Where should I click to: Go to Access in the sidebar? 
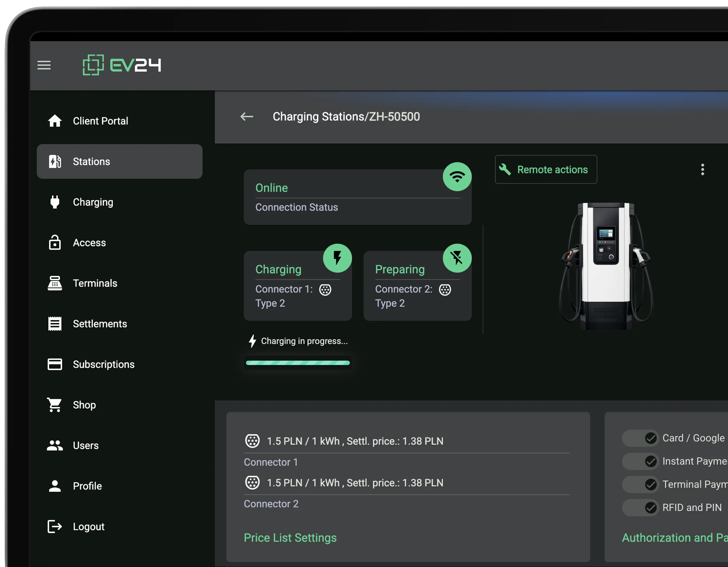coord(119,242)
